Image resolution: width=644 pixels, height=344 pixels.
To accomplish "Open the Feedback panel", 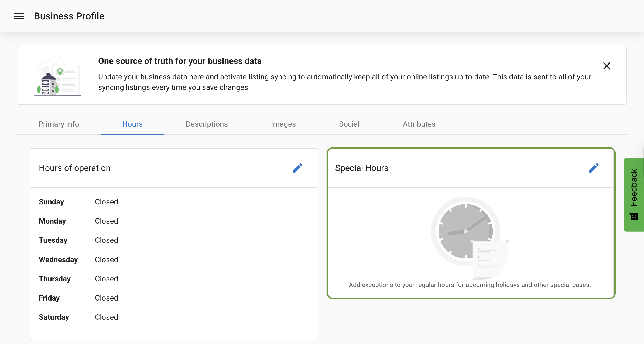I will (x=634, y=189).
